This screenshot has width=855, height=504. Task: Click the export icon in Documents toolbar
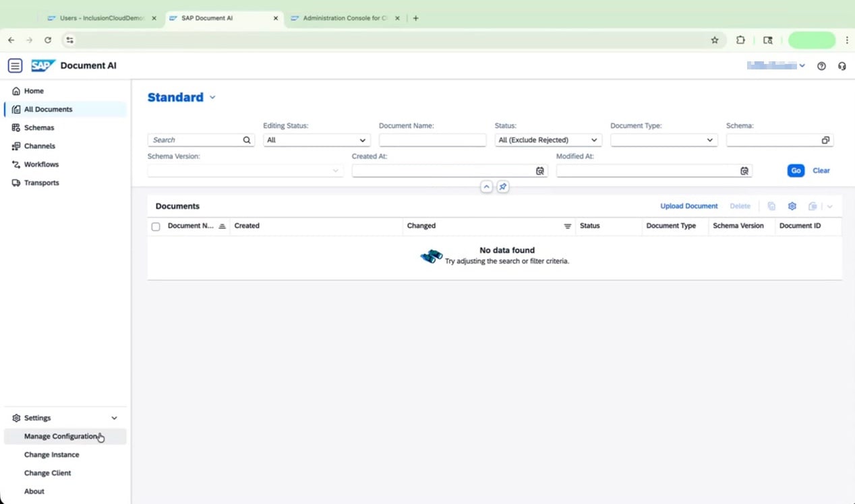coord(813,206)
